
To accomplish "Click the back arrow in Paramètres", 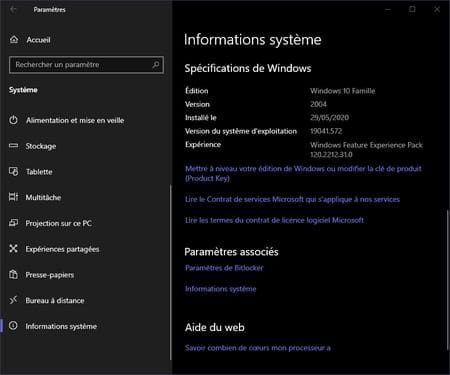I will (x=13, y=10).
